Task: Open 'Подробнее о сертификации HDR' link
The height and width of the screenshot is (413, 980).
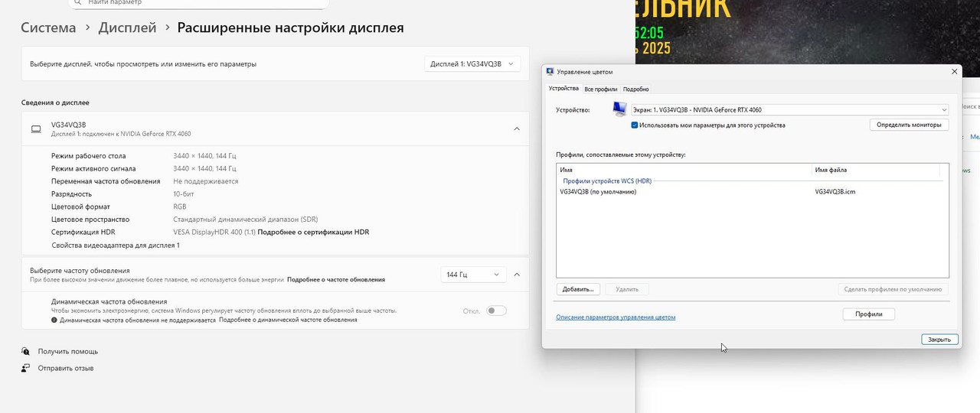Action: coord(313,232)
